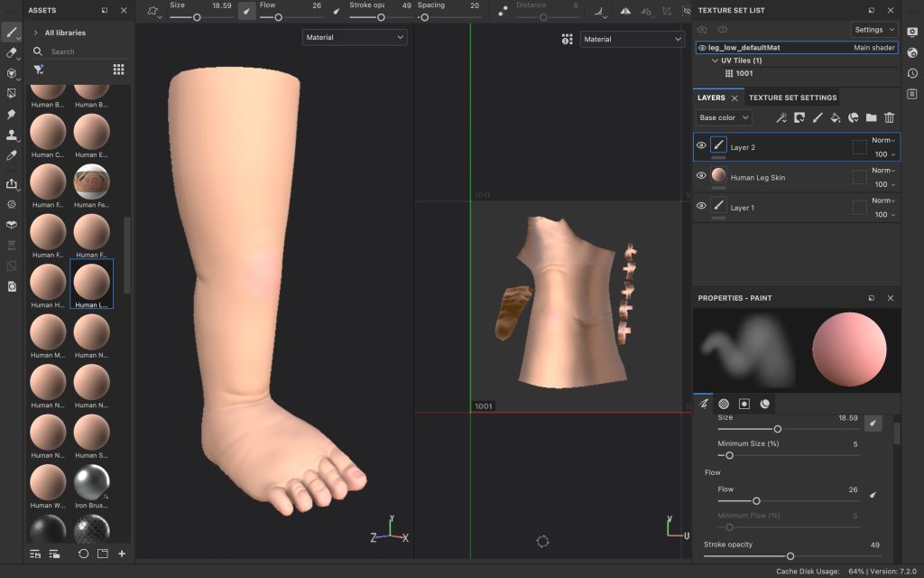The width and height of the screenshot is (924, 578).
Task: Toggle Size pen pressure in Properties panel
Action: [x=873, y=423]
